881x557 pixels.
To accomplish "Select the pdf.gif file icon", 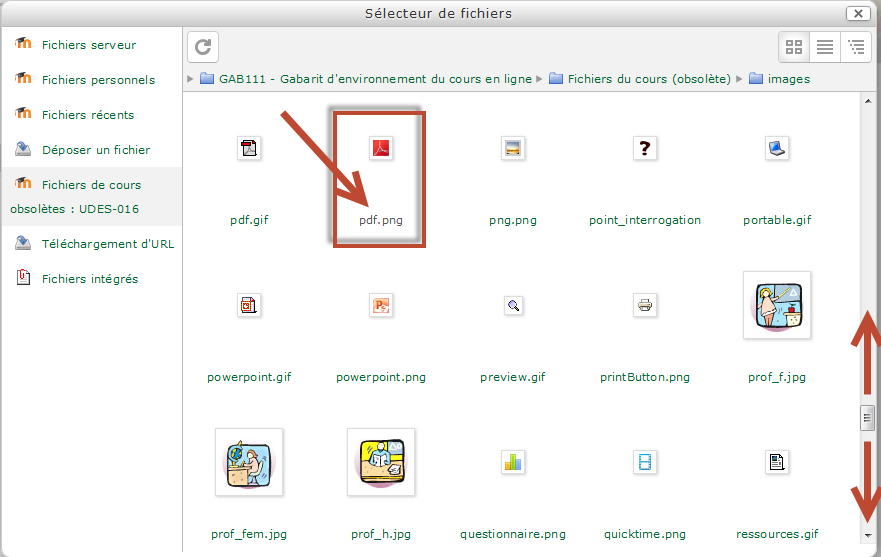I will (249, 149).
